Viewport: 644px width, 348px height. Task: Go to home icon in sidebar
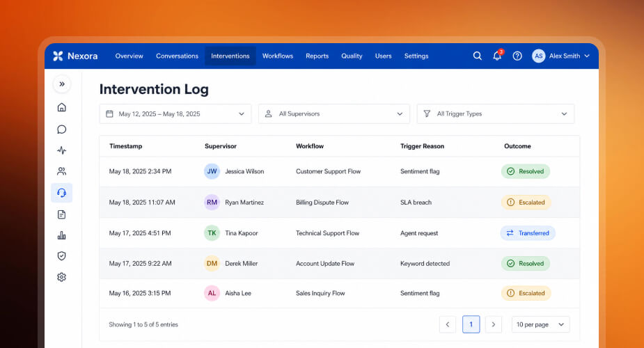[x=61, y=107]
